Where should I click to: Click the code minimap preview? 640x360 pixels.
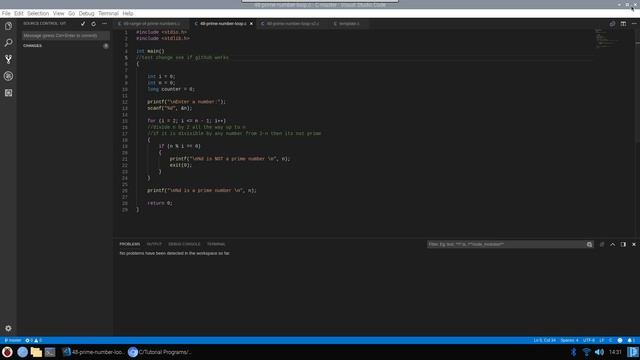click(606, 38)
